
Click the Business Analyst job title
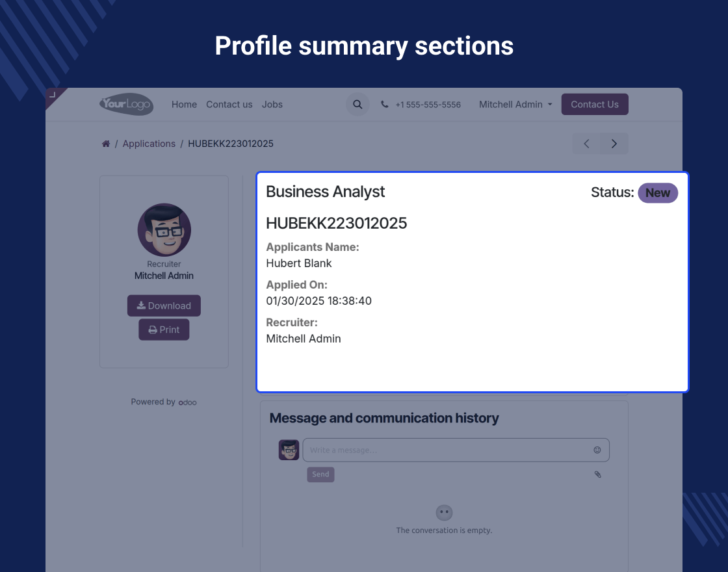[x=326, y=192]
